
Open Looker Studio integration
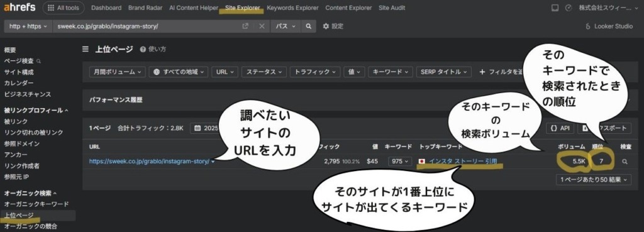pyautogui.click(x=609, y=26)
